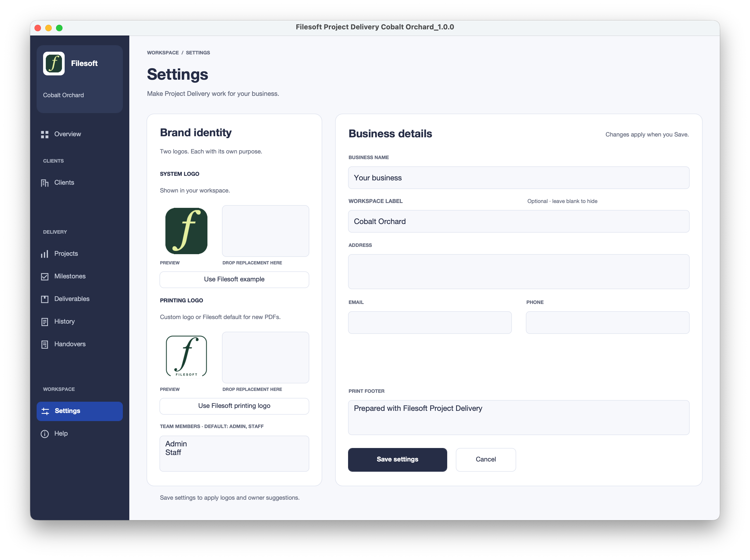Open the Deliverables page
This screenshot has width=750, height=560.
pos(80,299)
